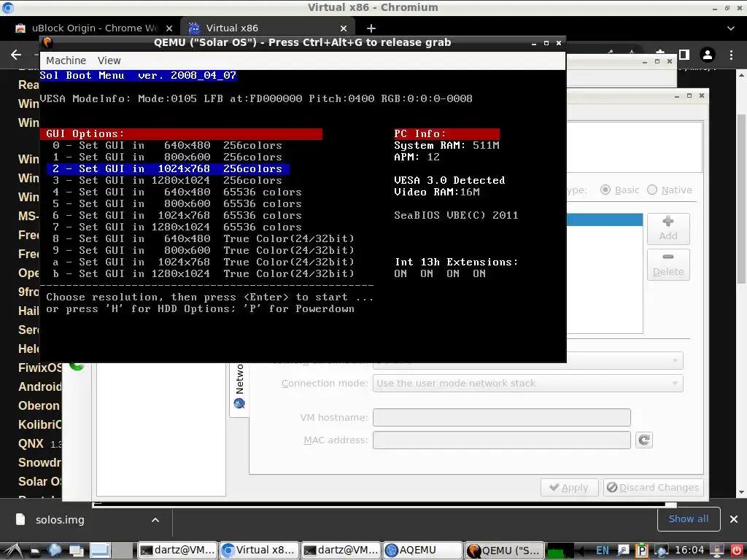
Task: Switch to first dartz@VM terminal taskbar entry
Action: pos(178,551)
